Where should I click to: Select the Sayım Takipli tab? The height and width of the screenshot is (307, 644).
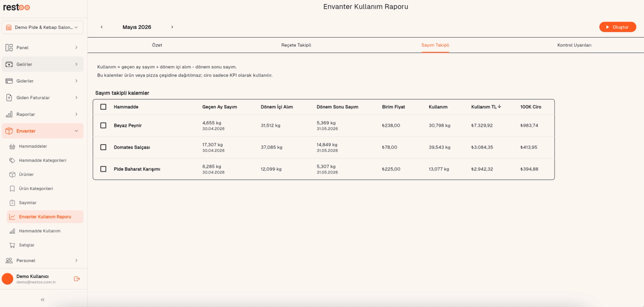[435, 45]
